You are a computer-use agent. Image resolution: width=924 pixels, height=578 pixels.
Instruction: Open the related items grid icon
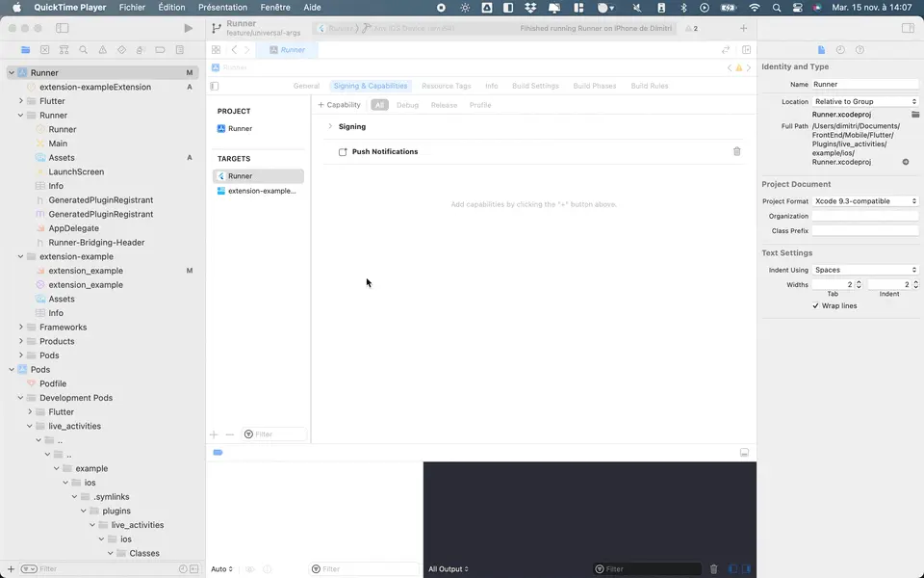[217, 50]
